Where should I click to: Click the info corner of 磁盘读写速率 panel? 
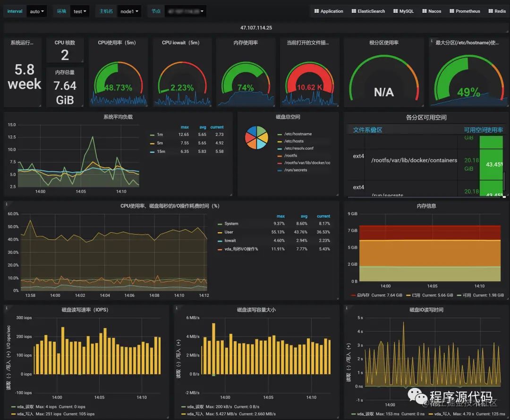pyautogui.click(x=7, y=308)
